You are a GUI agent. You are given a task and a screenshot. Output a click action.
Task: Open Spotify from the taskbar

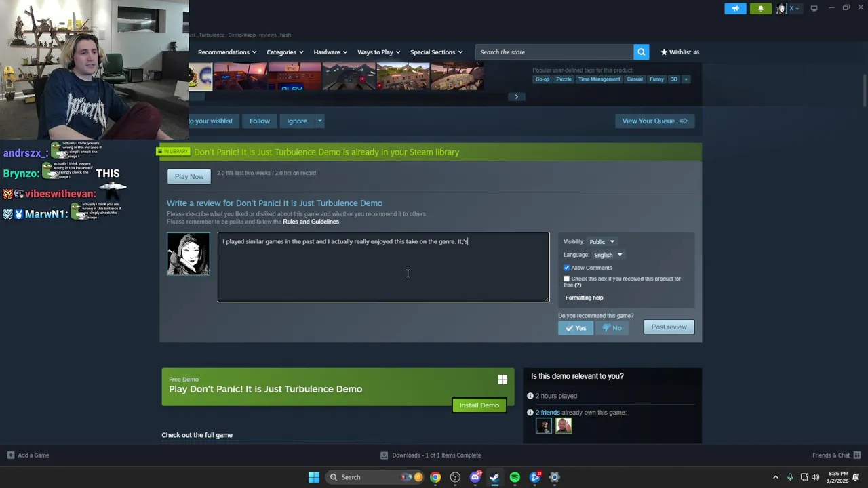(x=515, y=477)
